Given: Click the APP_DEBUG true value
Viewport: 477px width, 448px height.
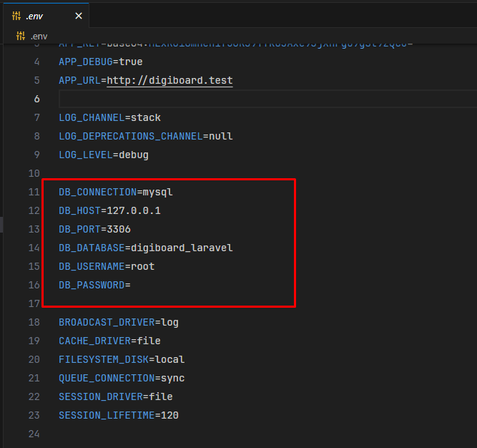Looking at the screenshot, I should pos(130,62).
